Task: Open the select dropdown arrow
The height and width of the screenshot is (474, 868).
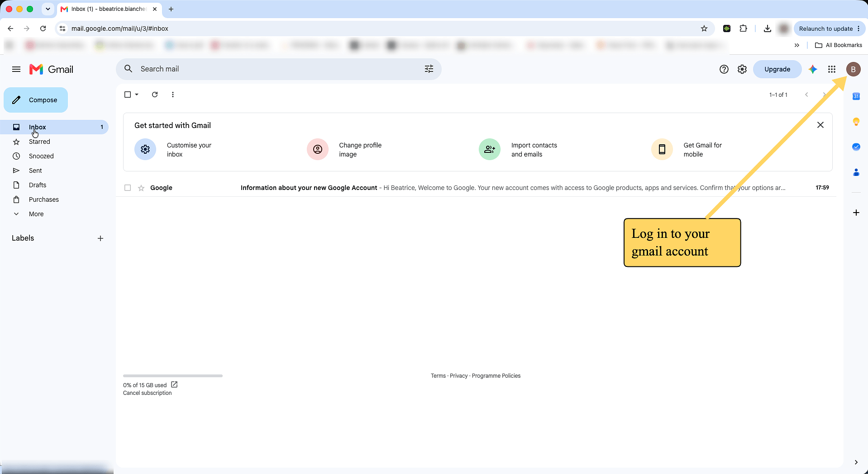Action: point(137,95)
